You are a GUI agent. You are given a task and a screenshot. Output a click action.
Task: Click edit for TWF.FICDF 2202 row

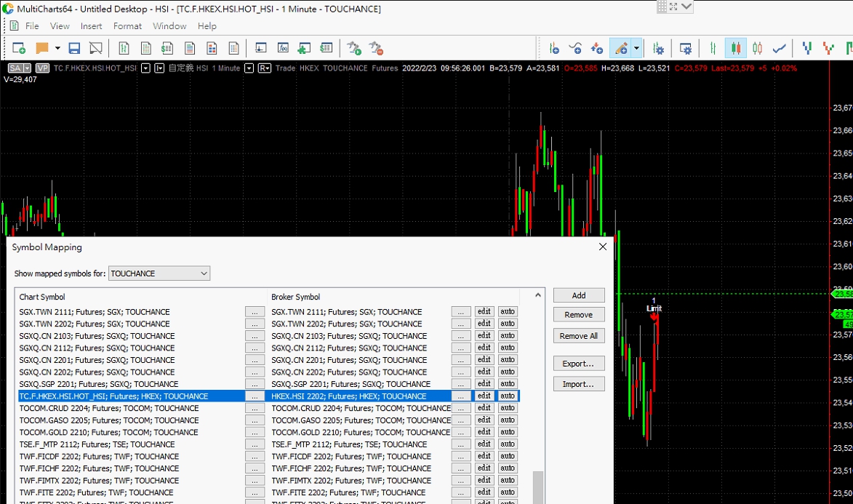click(x=484, y=456)
